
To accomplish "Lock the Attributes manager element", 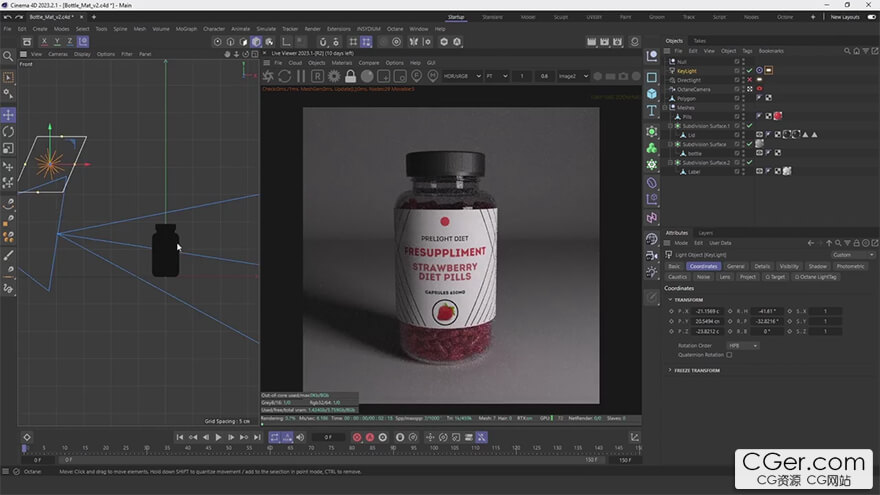I will coord(856,243).
